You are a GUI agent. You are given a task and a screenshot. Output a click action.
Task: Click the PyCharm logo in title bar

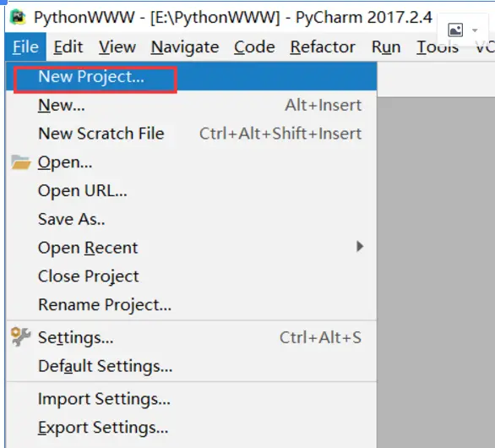(x=18, y=17)
